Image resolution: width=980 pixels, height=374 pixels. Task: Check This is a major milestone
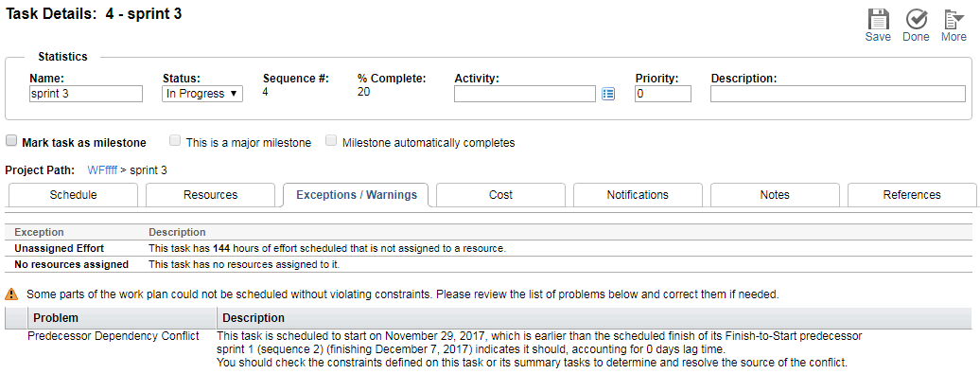pos(176,141)
